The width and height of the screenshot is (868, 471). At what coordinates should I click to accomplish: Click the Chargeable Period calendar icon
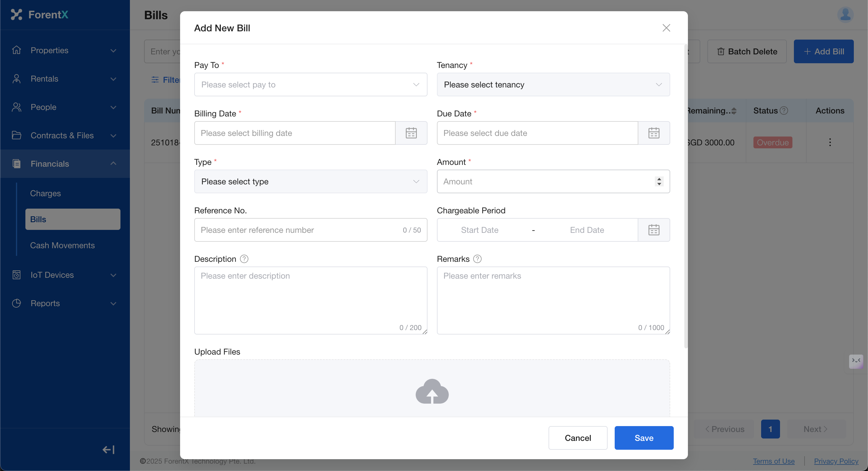click(653, 230)
